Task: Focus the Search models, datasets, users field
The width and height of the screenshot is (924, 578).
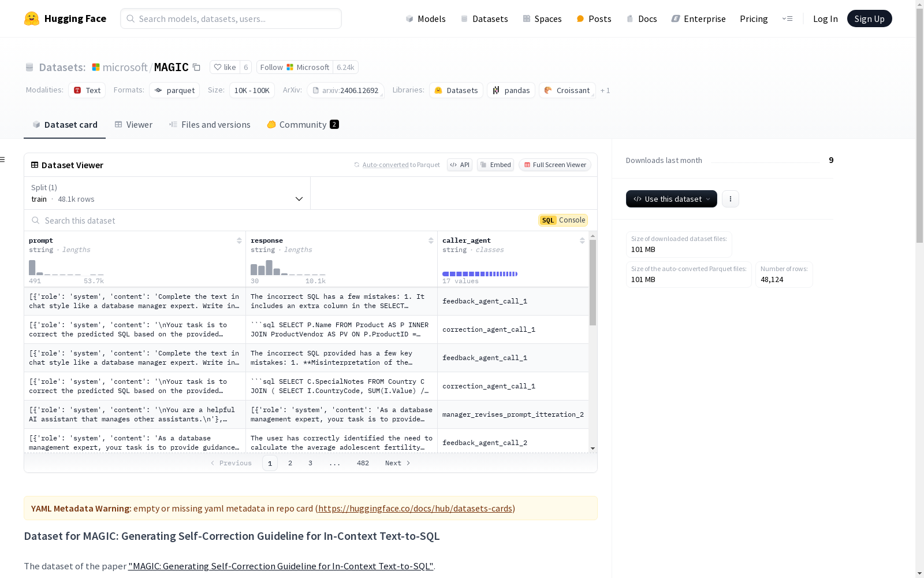Action: tap(231, 18)
